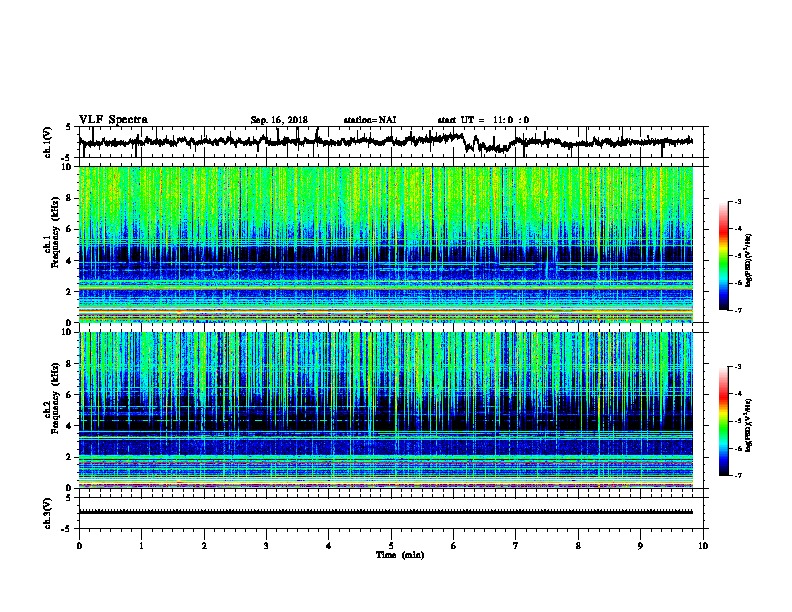The width and height of the screenshot is (792, 612).
Task: Click time axis tick label "9"
Action: click(x=640, y=546)
